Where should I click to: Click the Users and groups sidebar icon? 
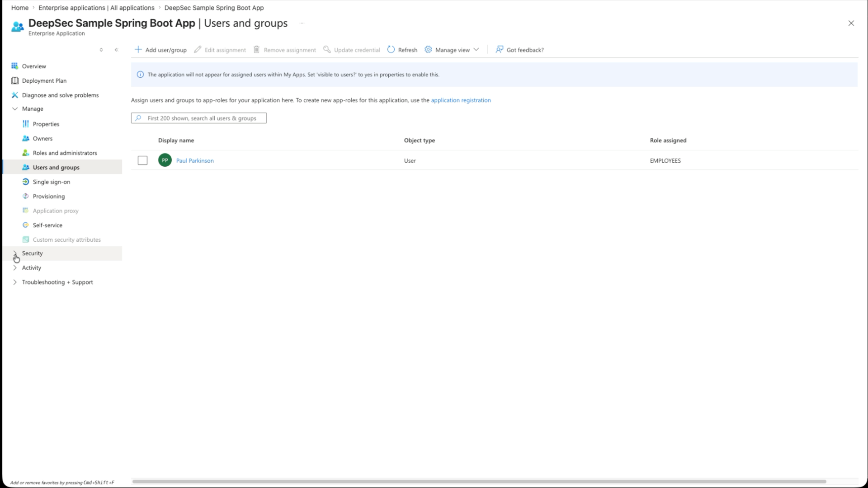pos(25,167)
